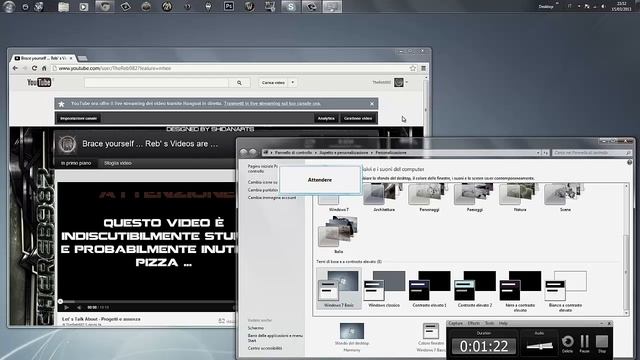Click the YouTube logo

[39, 82]
